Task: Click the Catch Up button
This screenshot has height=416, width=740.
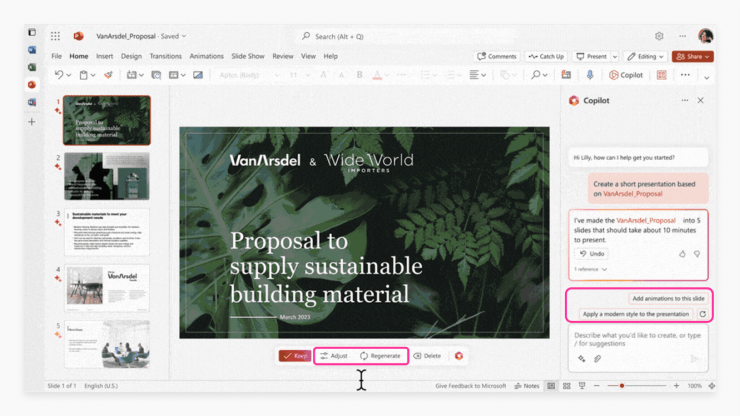Action: pyautogui.click(x=546, y=57)
